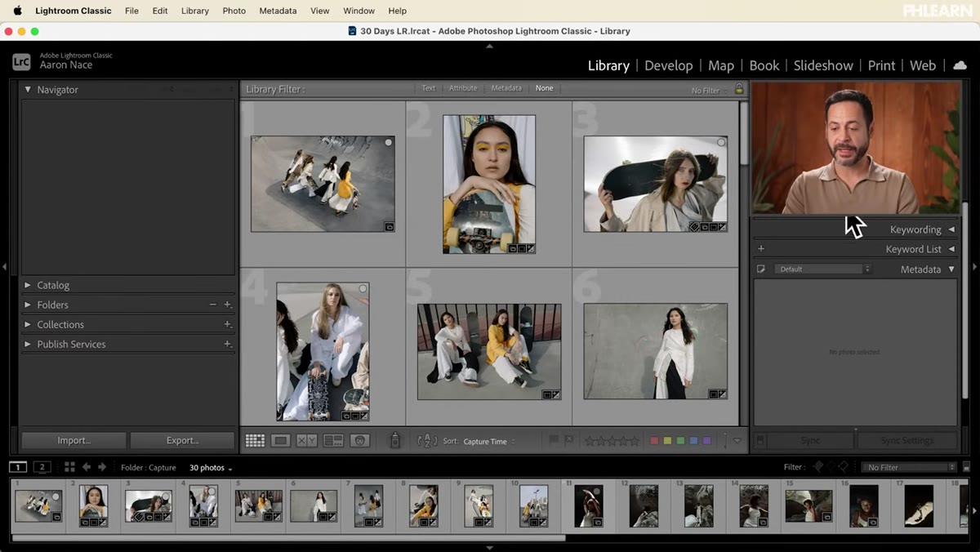Open the Develop module

click(x=668, y=65)
